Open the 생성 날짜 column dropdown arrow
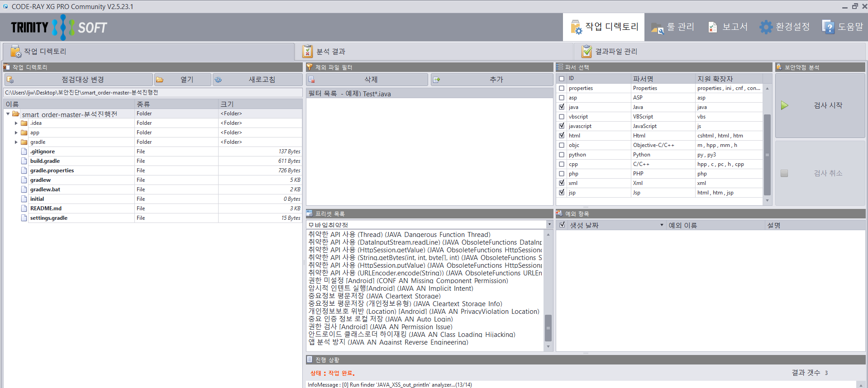This screenshot has height=388, width=868. [662, 225]
